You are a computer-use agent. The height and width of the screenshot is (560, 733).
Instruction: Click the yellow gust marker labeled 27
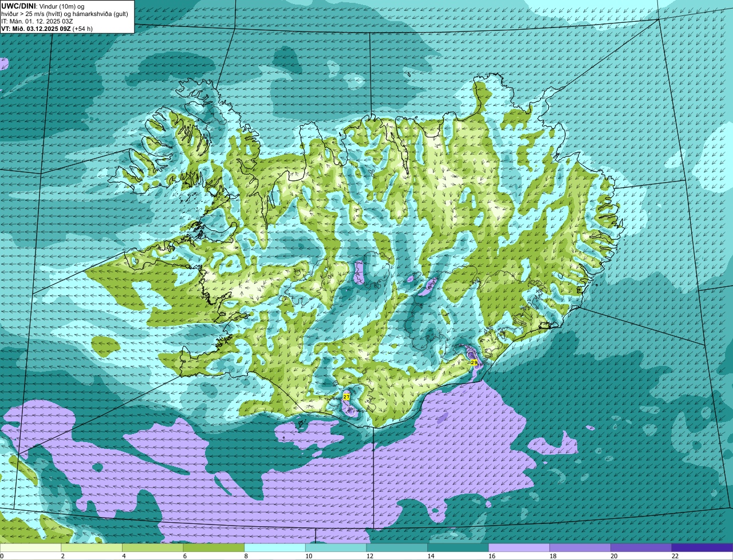click(346, 396)
